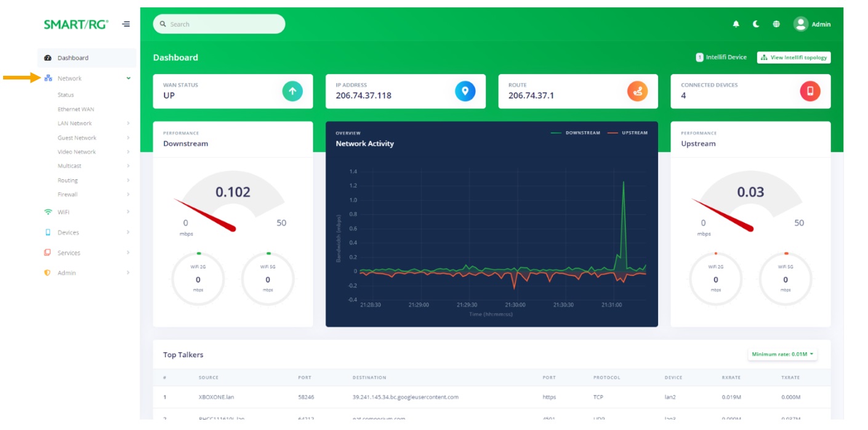Toggle Upstream series in chart legend
Viewport: 868px width, 430px height.
pyautogui.click(x=627, y=132)
